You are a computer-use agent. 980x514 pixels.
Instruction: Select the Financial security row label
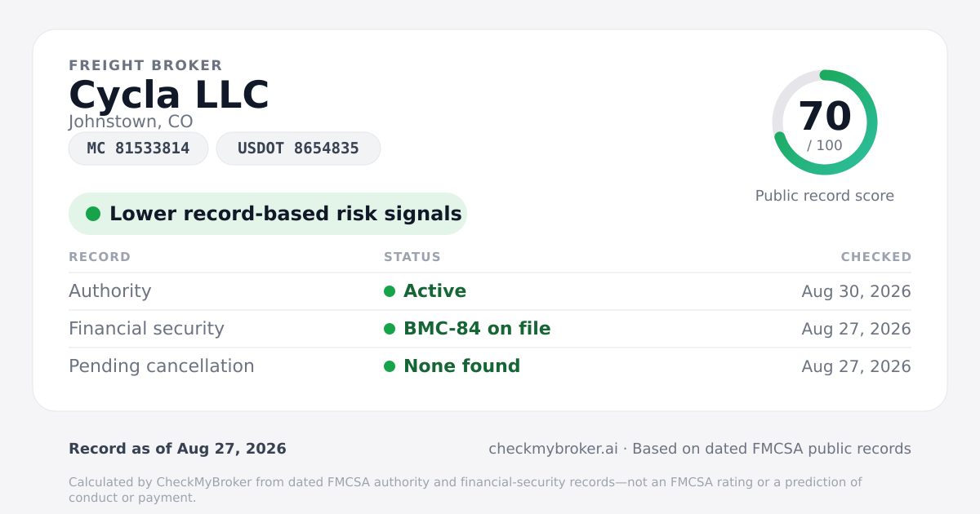[146, 329]
